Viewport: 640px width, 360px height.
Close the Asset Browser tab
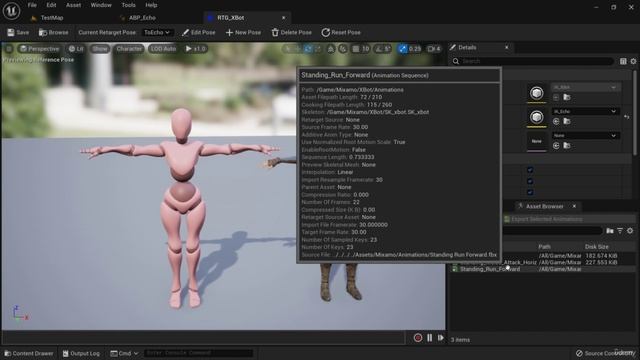574,206
